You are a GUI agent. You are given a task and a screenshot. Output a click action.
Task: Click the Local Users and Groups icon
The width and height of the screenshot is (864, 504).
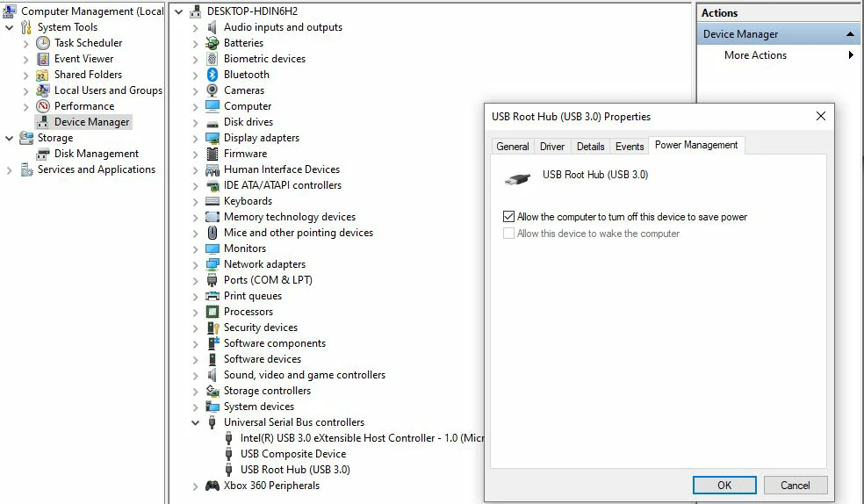click(x=43, y=90)
